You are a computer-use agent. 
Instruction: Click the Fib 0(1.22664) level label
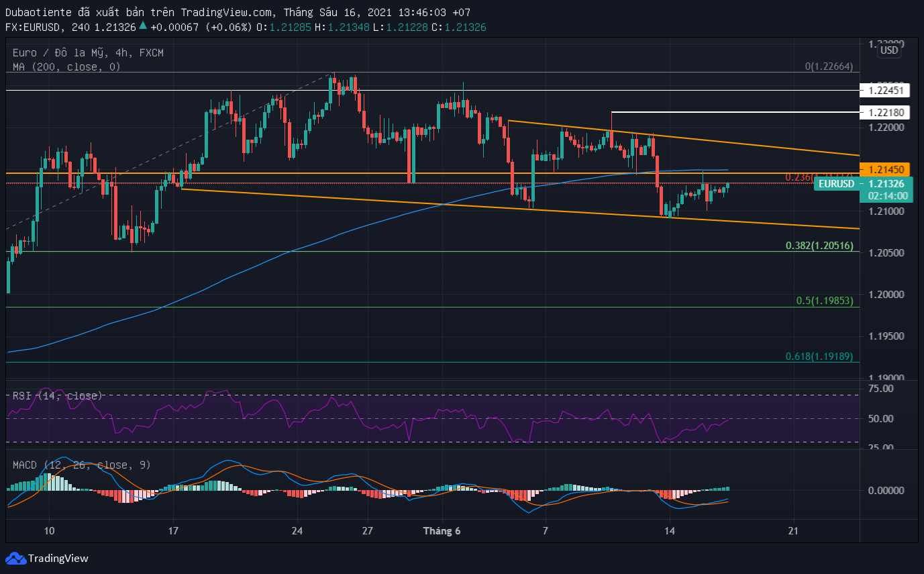pyautogui.click(x=829, y=66)
